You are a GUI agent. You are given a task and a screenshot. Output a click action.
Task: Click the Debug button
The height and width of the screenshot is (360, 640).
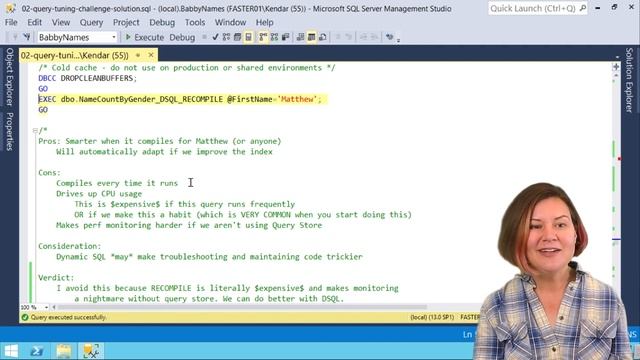(x=182, y=37)
